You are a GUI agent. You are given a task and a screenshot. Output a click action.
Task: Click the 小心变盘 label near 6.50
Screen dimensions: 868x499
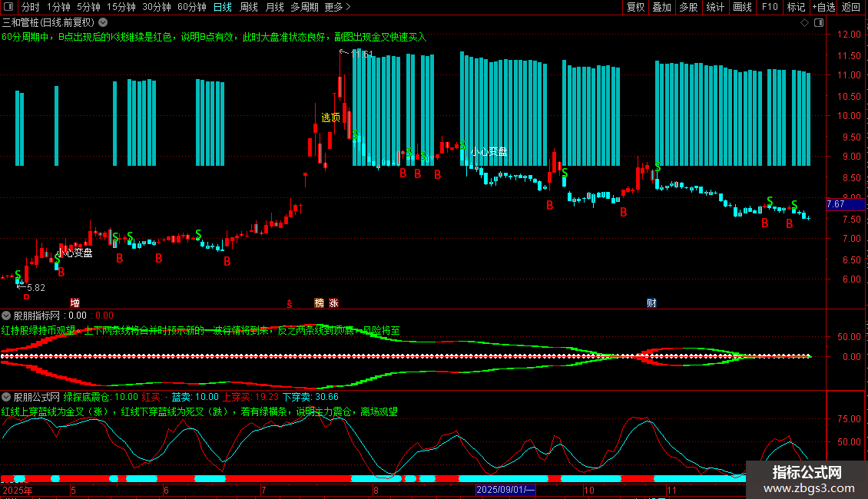point(75,253)
